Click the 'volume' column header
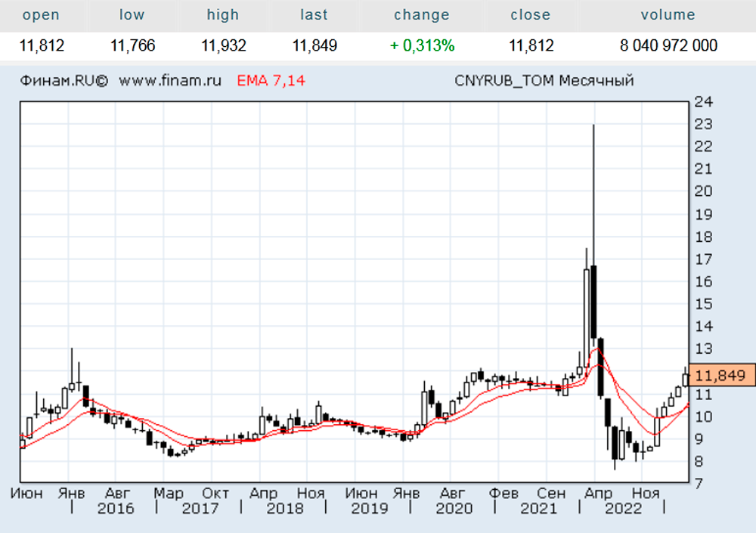Screen dimensions: 756x533 pos(668,15)
